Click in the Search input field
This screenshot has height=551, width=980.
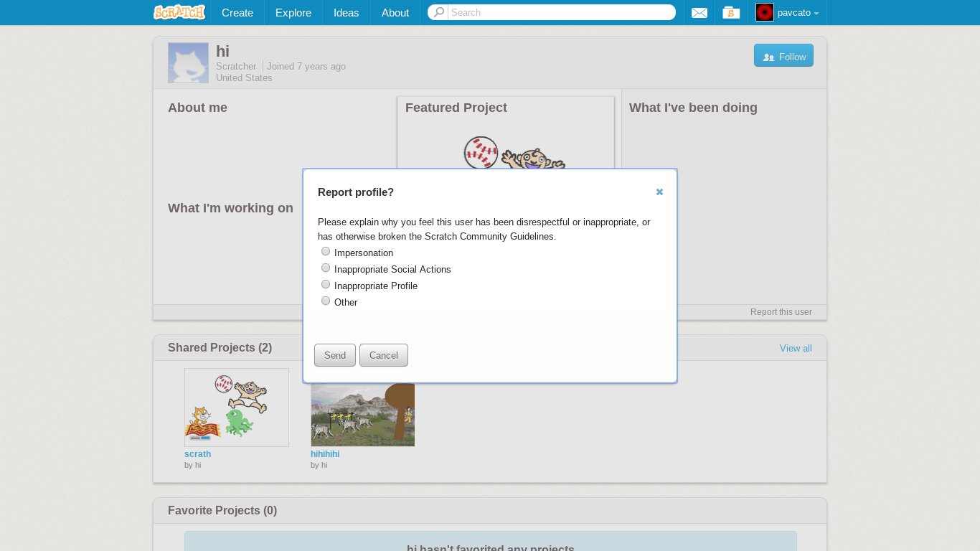coord(560,12)
